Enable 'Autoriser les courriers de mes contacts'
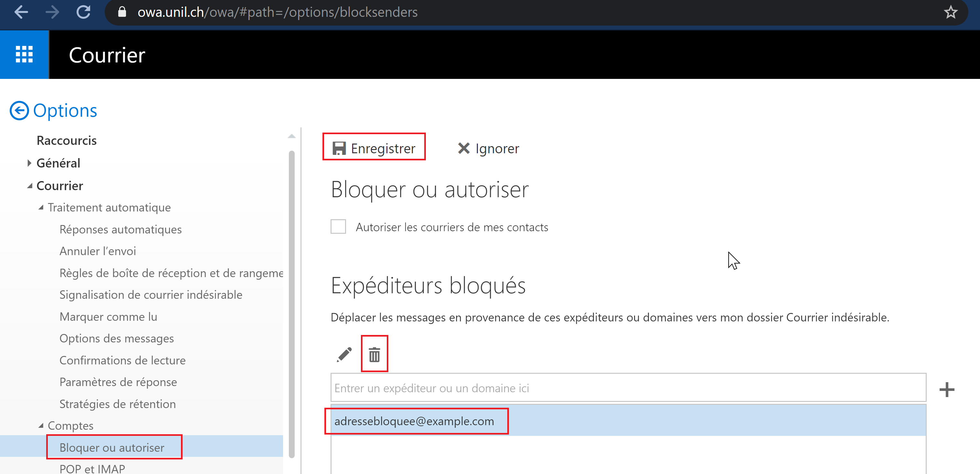Image resolution: width=980 pixels, height=474 pixels. pos(338,227)
